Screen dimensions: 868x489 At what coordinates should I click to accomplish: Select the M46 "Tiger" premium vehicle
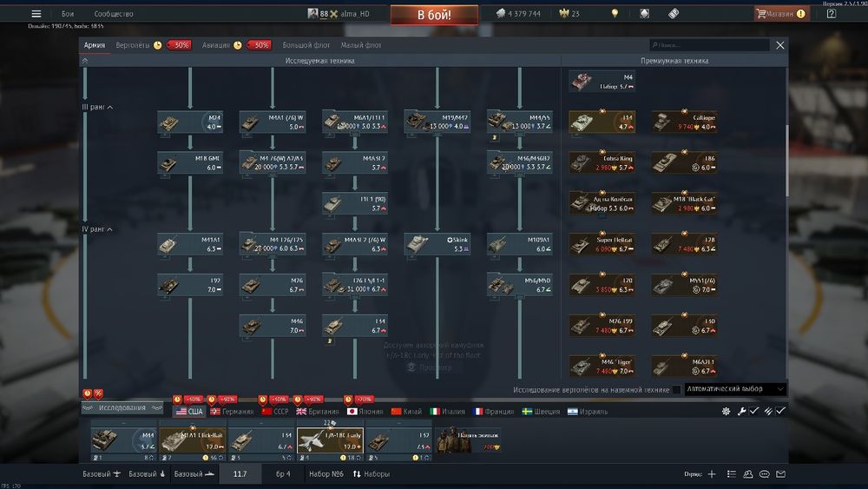[x=602, y=366]
